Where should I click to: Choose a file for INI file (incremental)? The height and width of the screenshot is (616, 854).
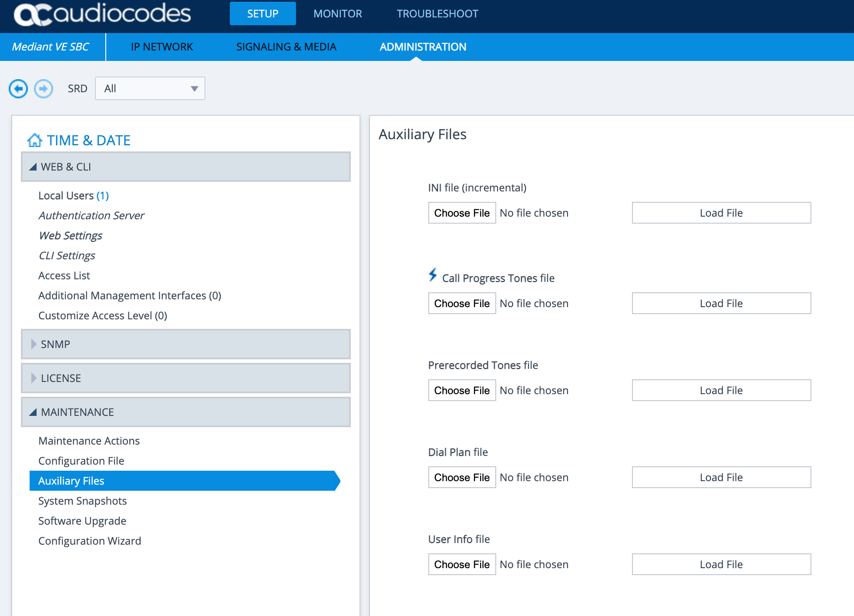click(462, 213)
